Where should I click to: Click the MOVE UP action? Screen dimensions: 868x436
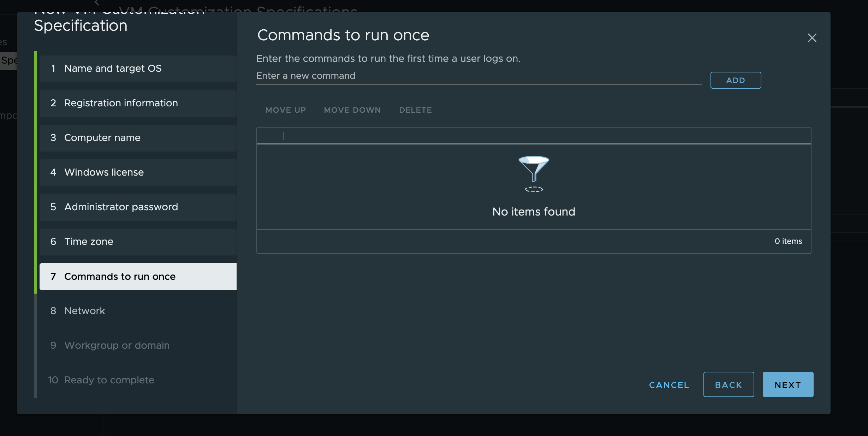point(286,110)
